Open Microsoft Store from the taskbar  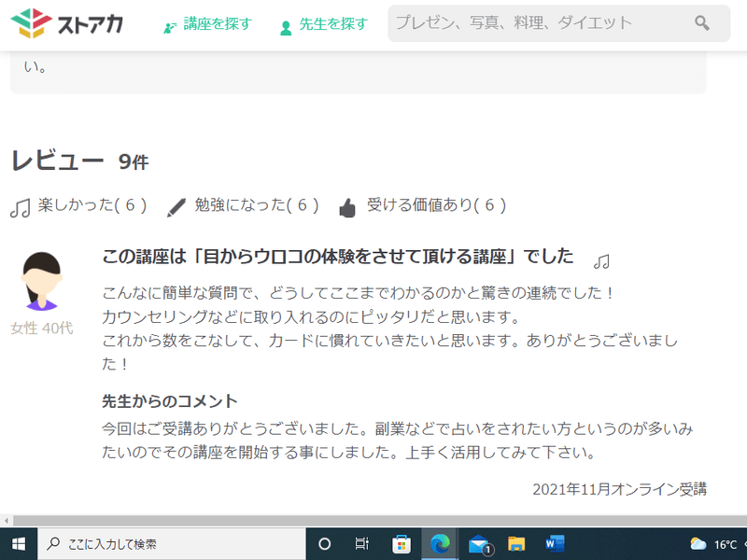(x=402, y=543)
